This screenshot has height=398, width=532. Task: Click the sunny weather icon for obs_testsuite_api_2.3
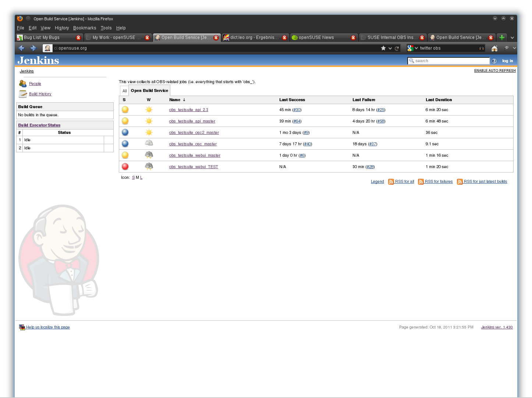click(x=149, y=110)
